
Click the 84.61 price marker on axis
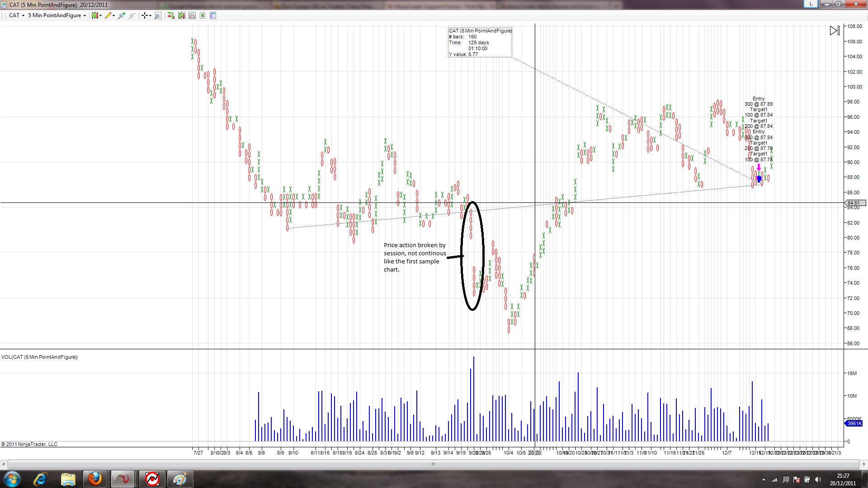point(854,203)
